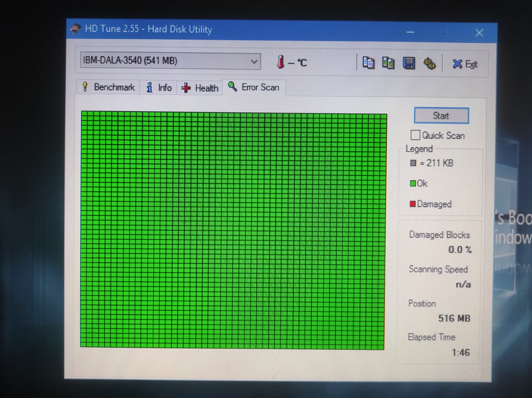Open the Info tab

159,88
